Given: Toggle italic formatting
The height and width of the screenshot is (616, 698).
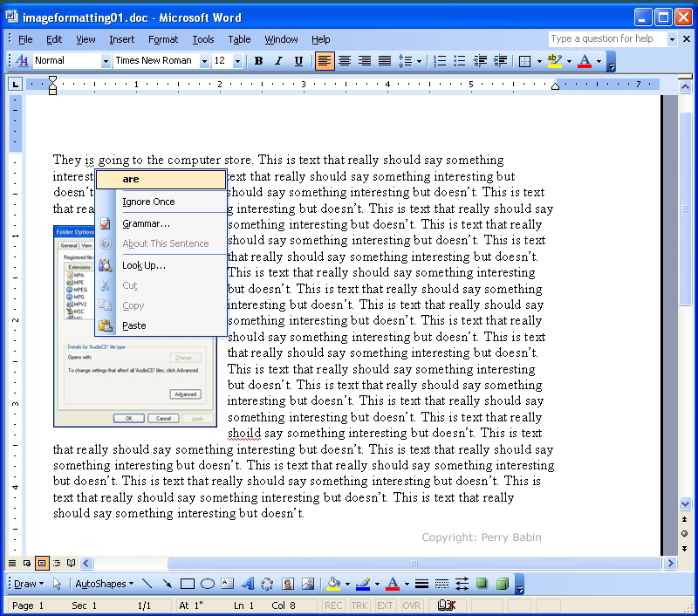Looking at the screenshot, I should 278,60.
